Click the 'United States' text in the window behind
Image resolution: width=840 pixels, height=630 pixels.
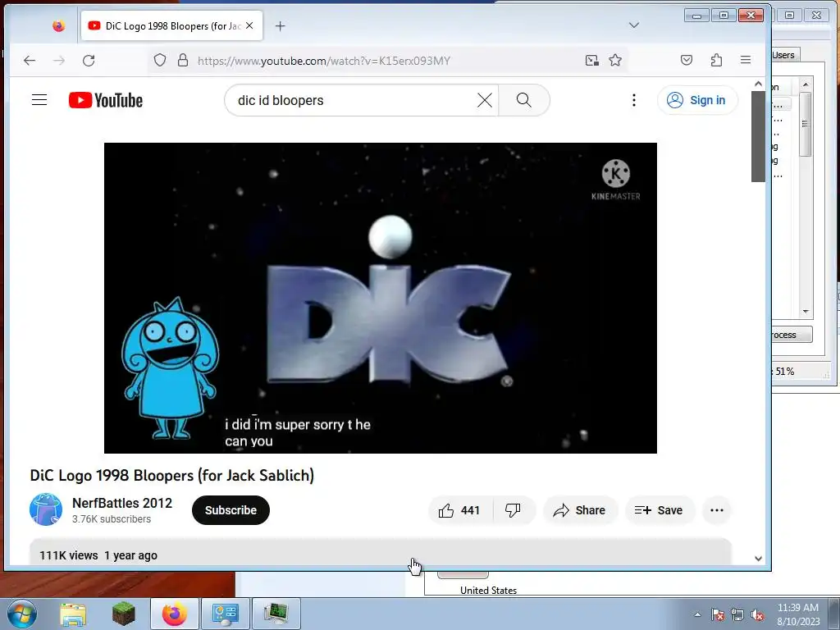coord(489,591)
